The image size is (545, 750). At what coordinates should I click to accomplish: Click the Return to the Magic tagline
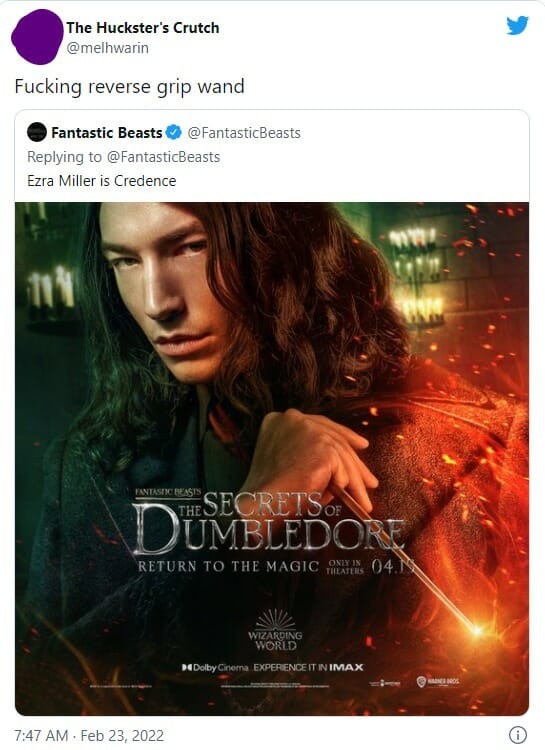[x=228, y=566]
